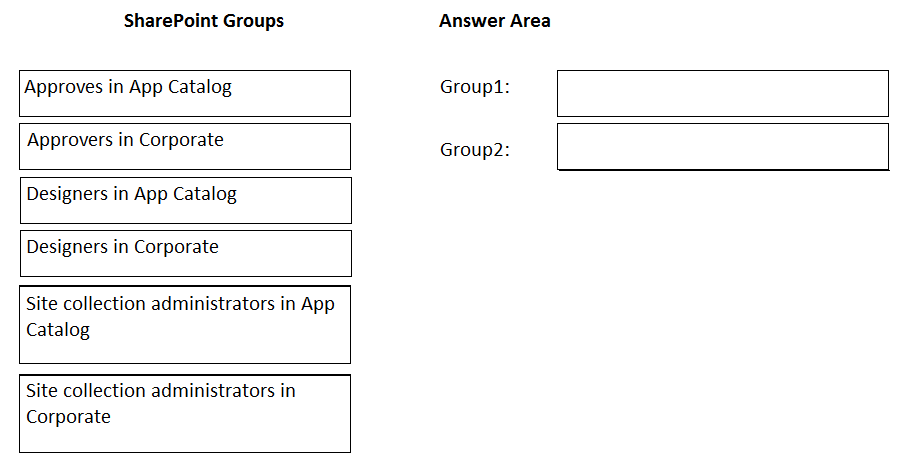Click 'Designers' text in fourth box
Screen dimensions: 903x465
point(67,247)
